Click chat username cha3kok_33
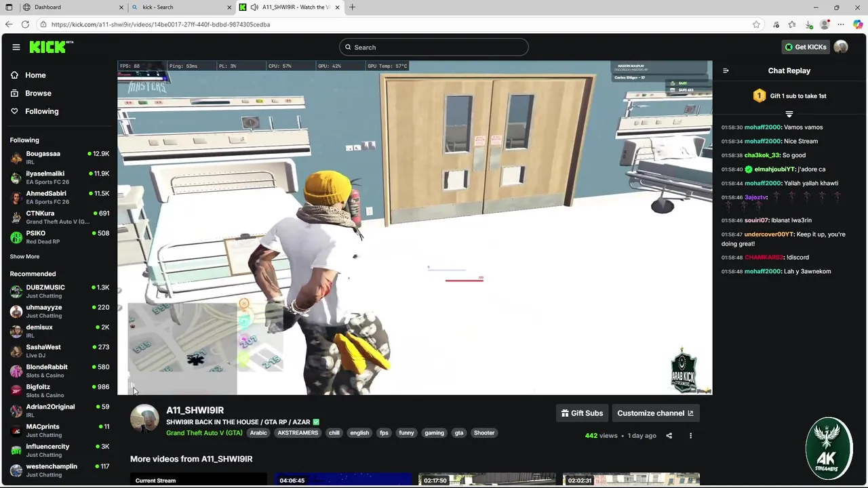Screen dimensions: 868x488 point(762,155)
